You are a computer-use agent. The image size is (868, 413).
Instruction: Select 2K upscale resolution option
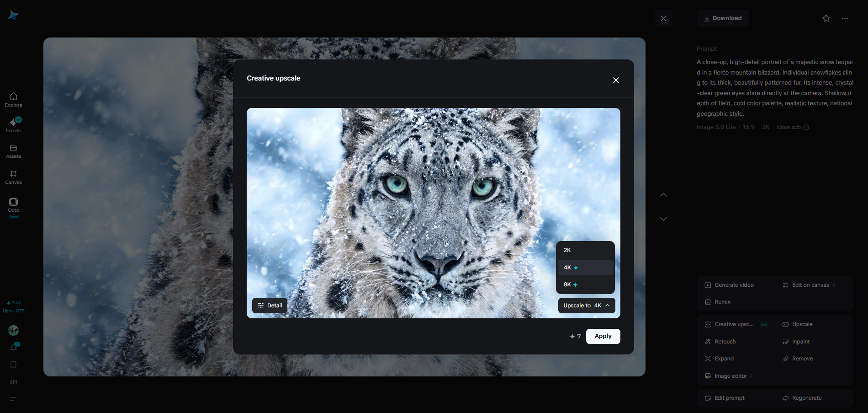click(585, 250)
